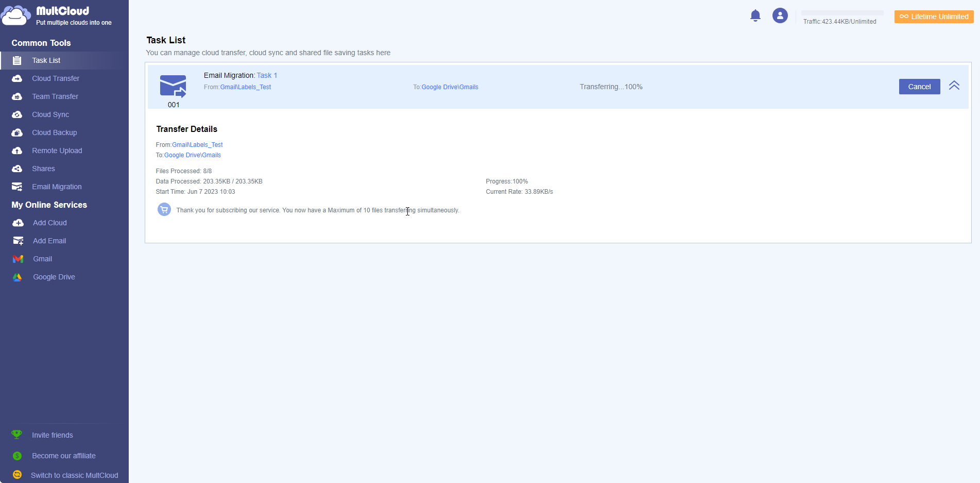This screenshot has width=980, height=483.
Task: Click the subscription thank-you message text
Action: (x=318, y=210)
